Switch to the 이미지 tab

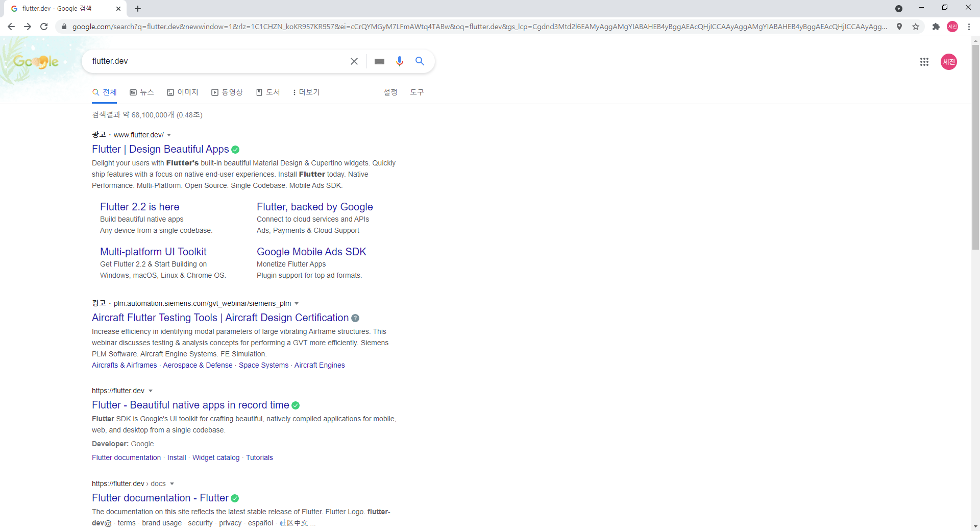[183, 92]
